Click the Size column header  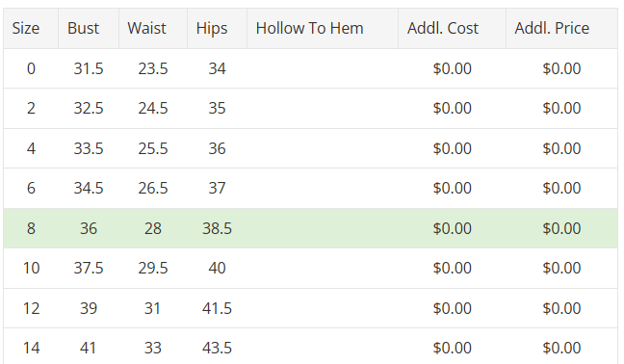[31, 29]
